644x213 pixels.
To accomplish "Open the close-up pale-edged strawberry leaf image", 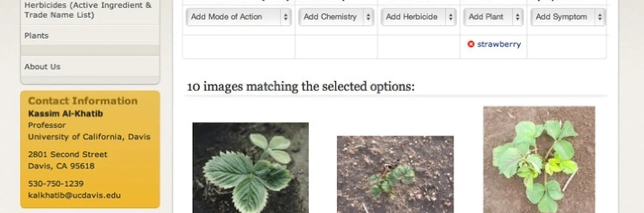I will click(x=251, y=168).
